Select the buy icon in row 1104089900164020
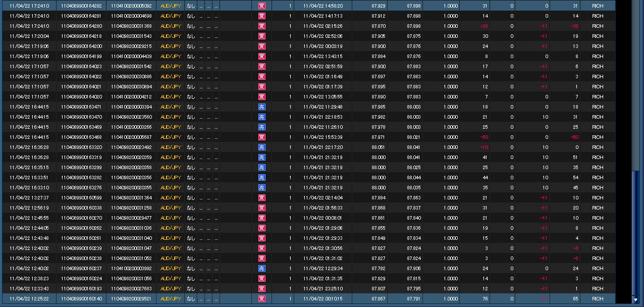 click(x=261, y=97)
